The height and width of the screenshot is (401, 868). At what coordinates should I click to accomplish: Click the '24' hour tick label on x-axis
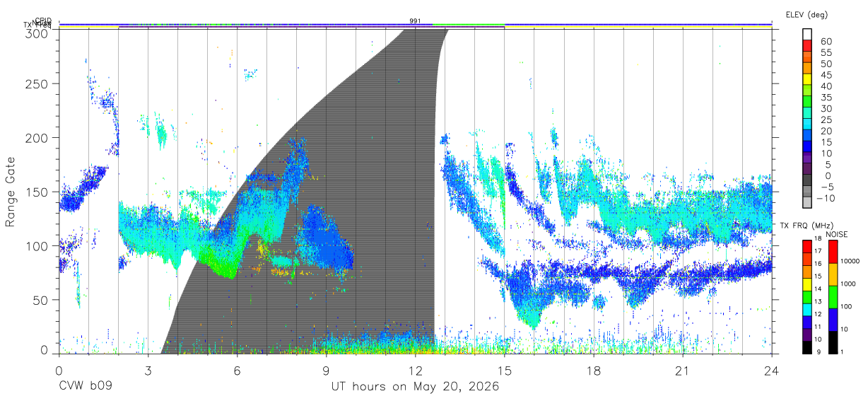tap(771, 371)
